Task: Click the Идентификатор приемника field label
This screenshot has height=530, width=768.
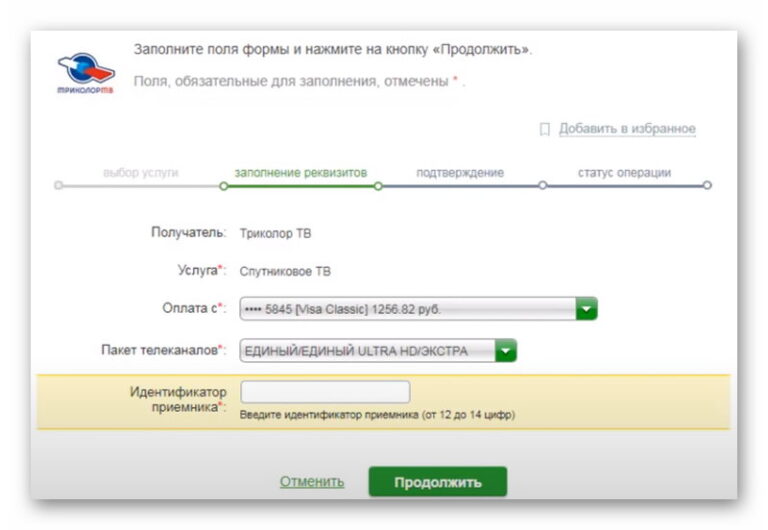Action: 178,399
